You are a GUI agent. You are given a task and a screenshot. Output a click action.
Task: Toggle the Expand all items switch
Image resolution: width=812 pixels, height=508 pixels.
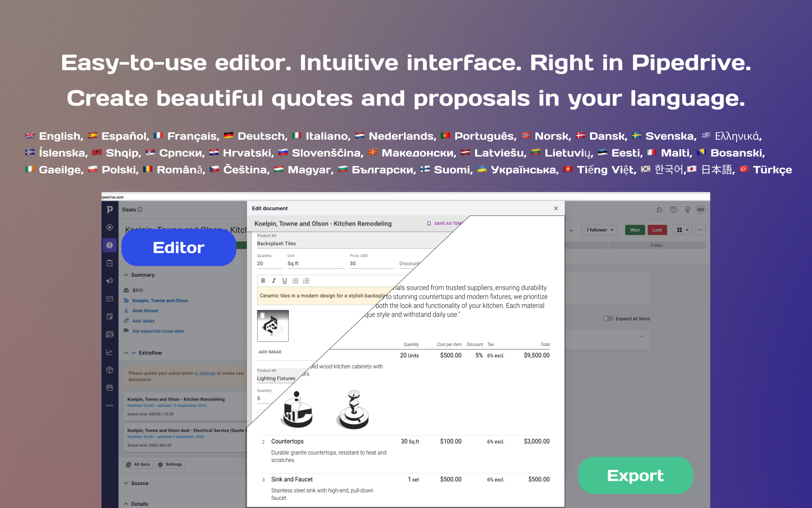coord(608,318)
